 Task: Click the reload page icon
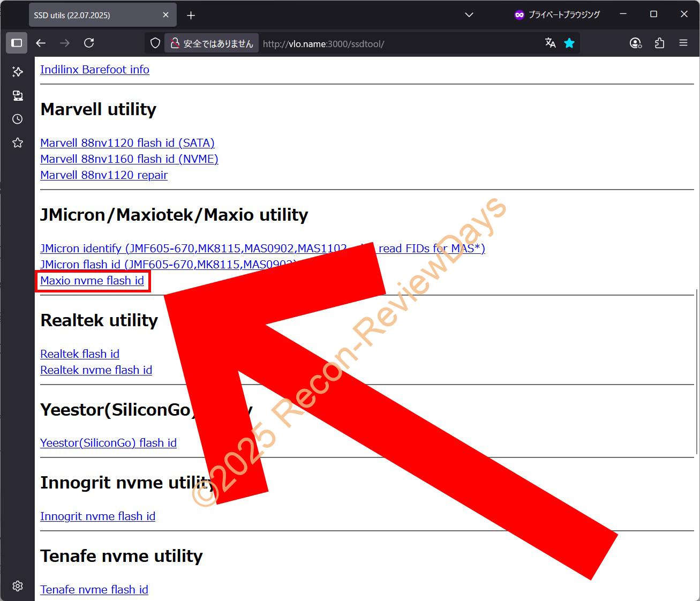click(x=89, y=43)
